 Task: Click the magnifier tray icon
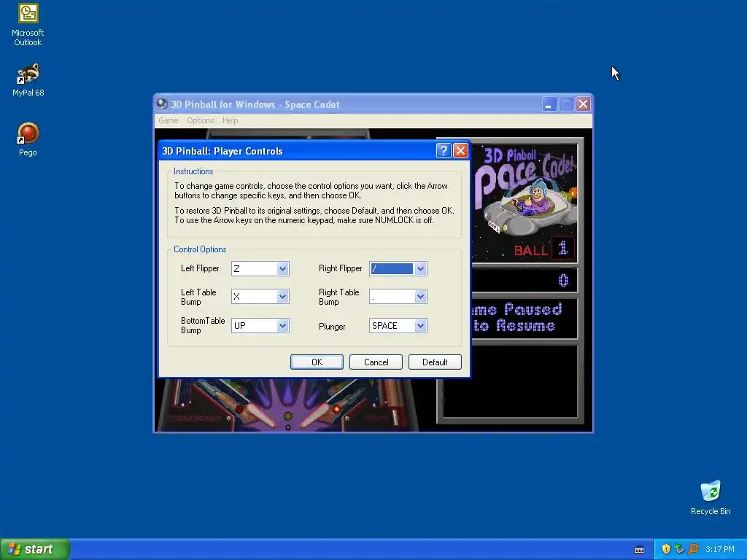pyautogui.click(x=693, y=549)
